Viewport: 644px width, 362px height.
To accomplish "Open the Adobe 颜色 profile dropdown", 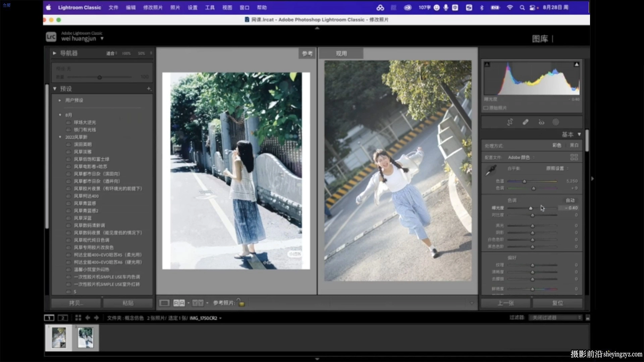I will 521,157.
